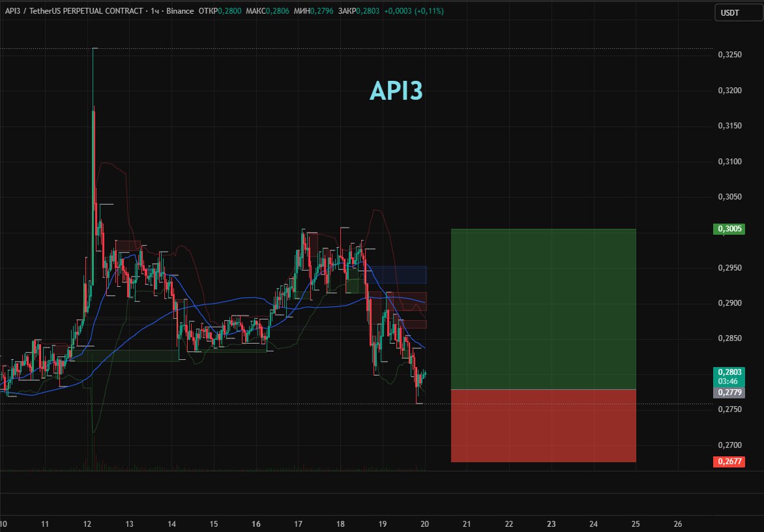Select the ОТКР value 0,2800
The image size is (764, 532).
click(229, 10)
